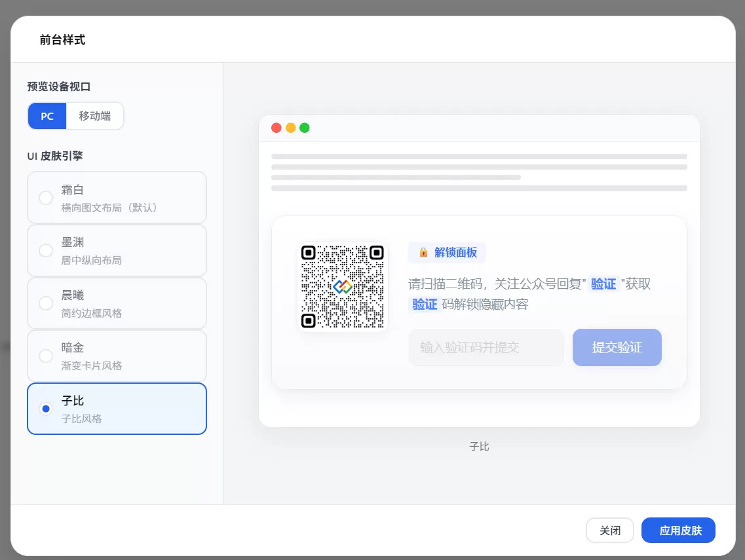Click the green dot in preview window
745x560 pixels.
[x=305, y=128]
